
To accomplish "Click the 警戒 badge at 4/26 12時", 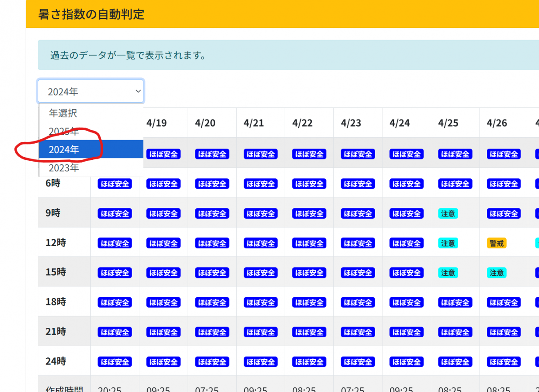I will [x=496, y=243].
